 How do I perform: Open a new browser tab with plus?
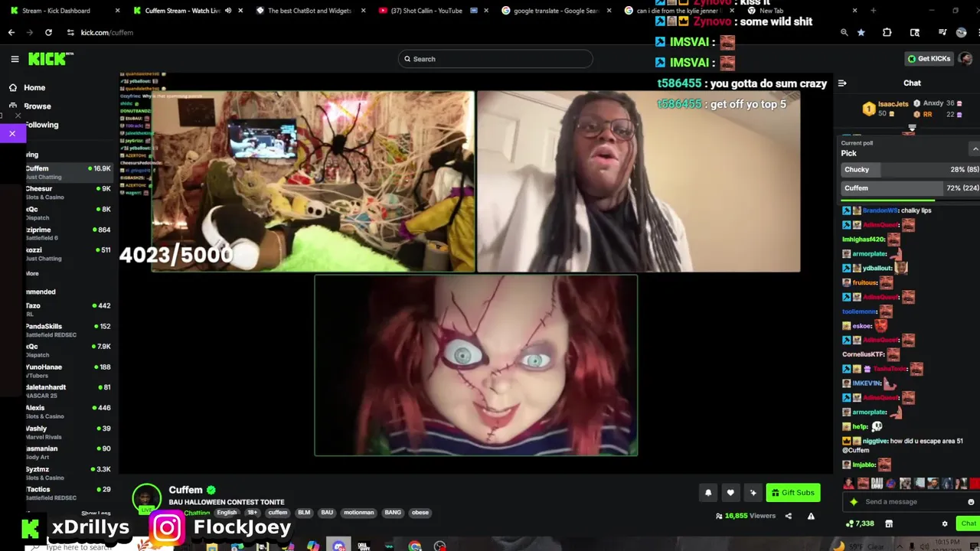[873, 11]
